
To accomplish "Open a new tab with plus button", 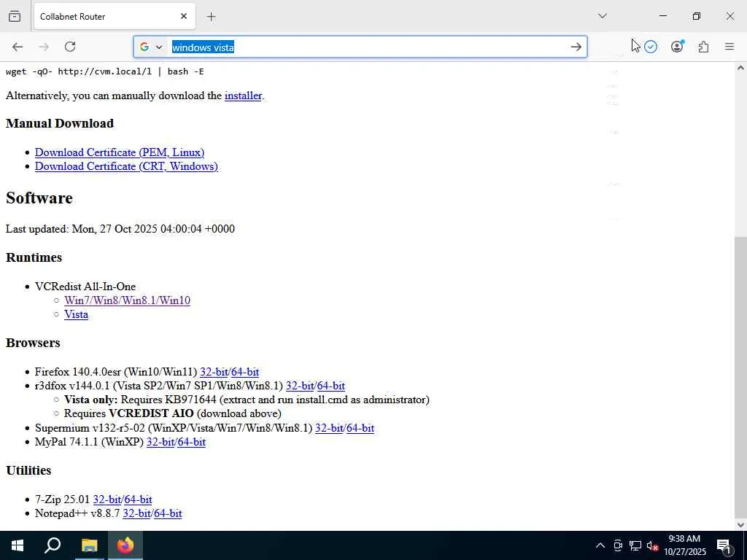I will pos(211,17).
